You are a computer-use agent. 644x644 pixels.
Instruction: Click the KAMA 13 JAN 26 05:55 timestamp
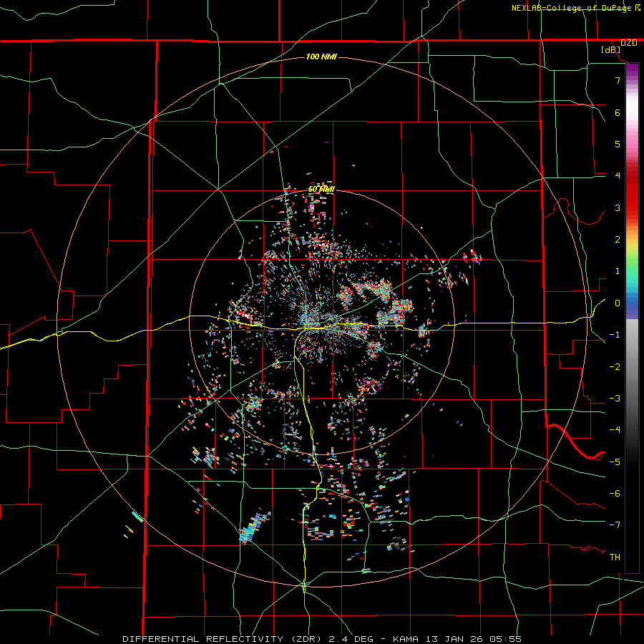click(457, 639)
